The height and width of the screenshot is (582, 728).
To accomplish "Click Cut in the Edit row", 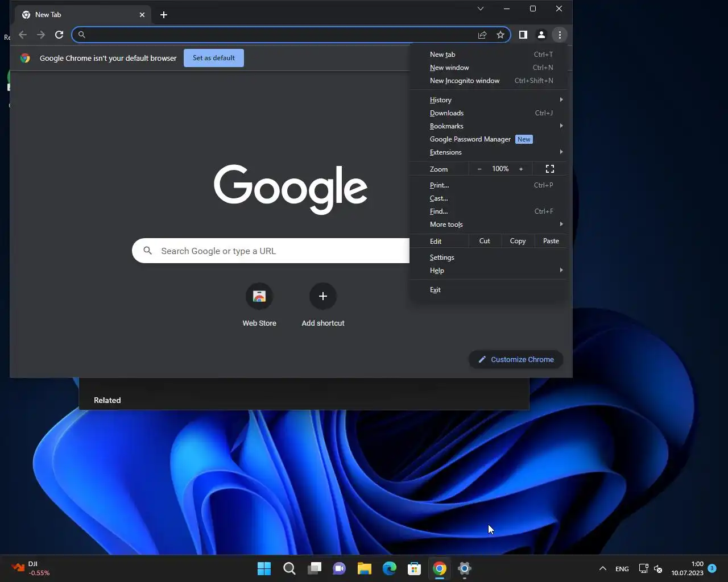I will [x=485, y=241].
